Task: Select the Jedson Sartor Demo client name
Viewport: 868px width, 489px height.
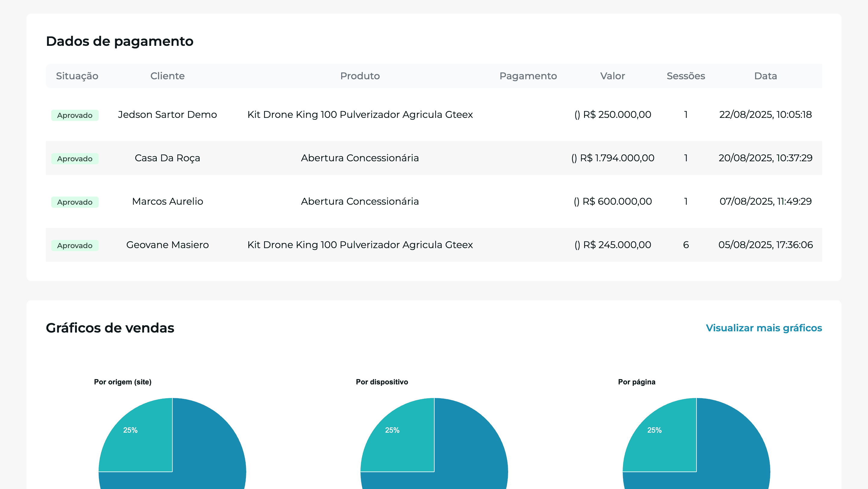Action: 167,115
